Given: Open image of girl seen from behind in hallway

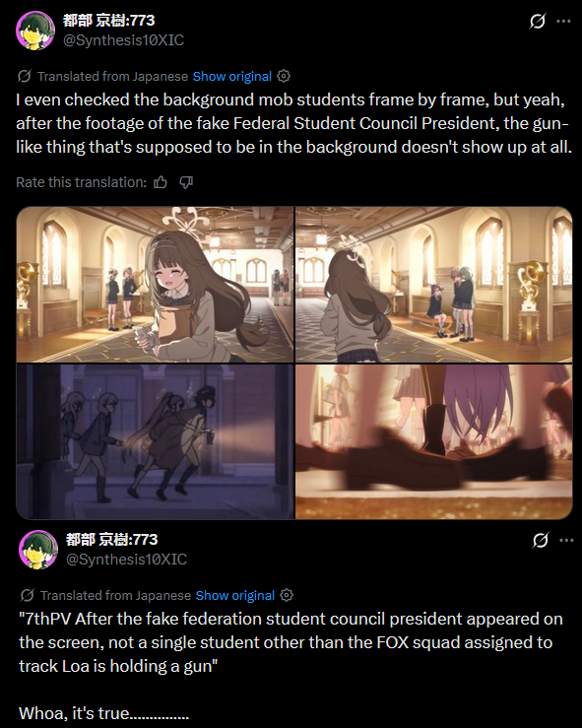Looking at the screenshot, I should pyautogui.click(x=434, y=285).
